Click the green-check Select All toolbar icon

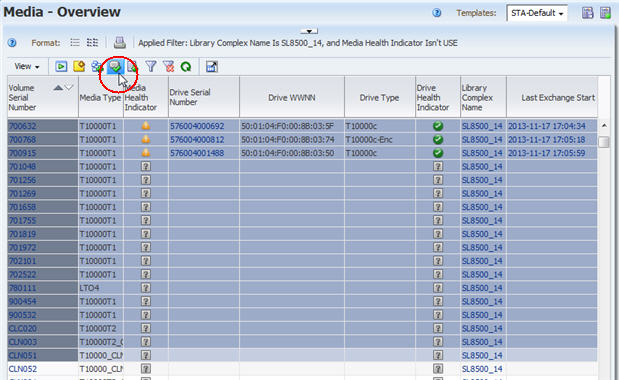click(x=115, y=66)
